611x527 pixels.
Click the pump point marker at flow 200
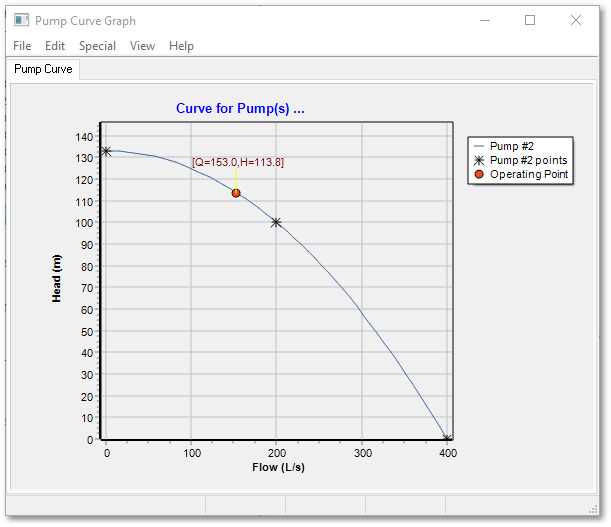(276, 223)
